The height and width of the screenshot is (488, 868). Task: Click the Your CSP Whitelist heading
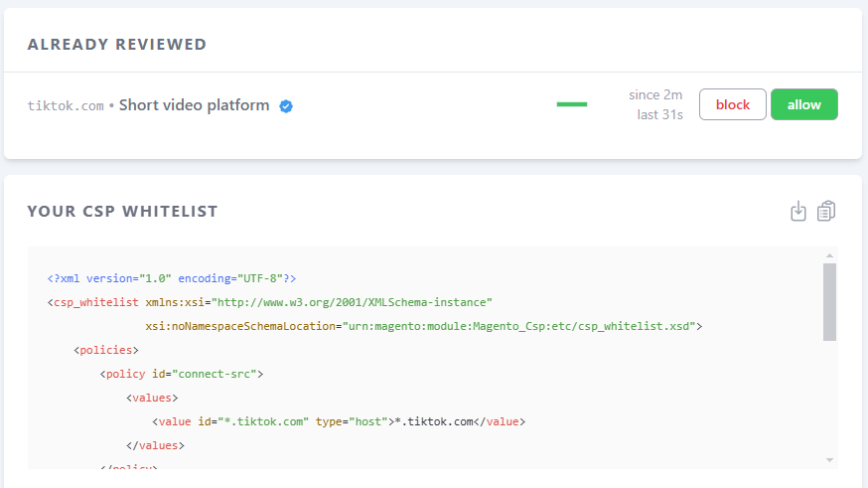click(x=122, y=212)
